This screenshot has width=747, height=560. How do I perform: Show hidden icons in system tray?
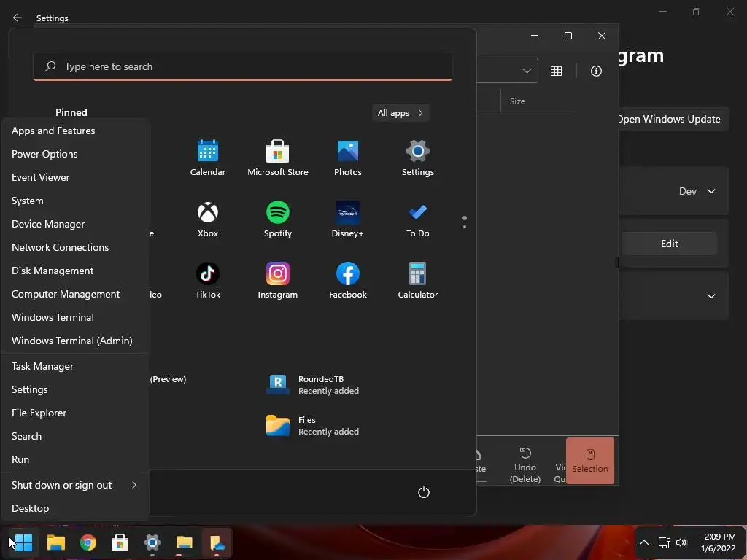coord(643,542)
